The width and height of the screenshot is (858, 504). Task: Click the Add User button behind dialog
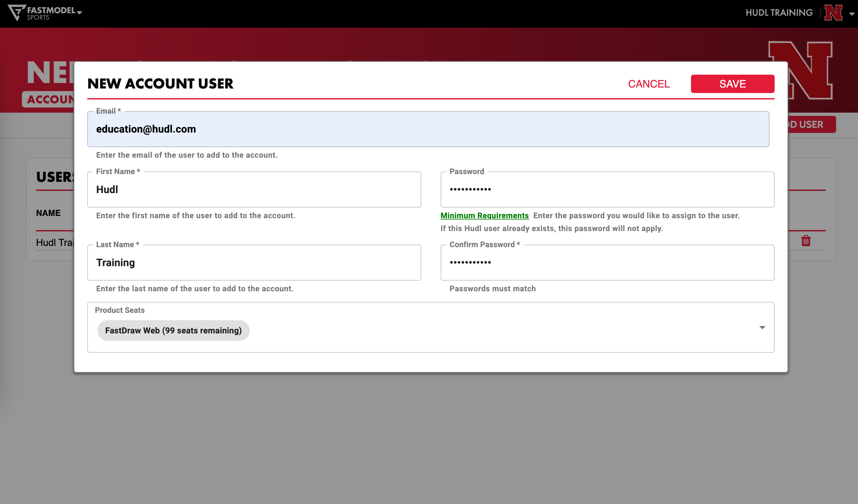coord(812,125)
